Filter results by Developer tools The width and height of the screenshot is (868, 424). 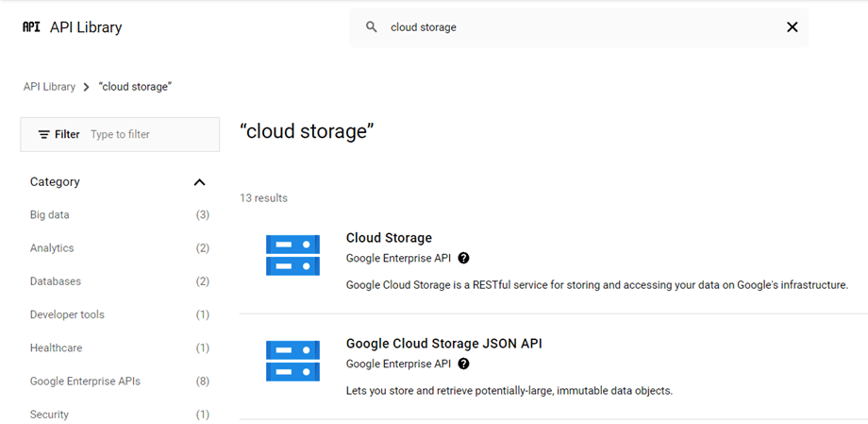pos(67,314)
